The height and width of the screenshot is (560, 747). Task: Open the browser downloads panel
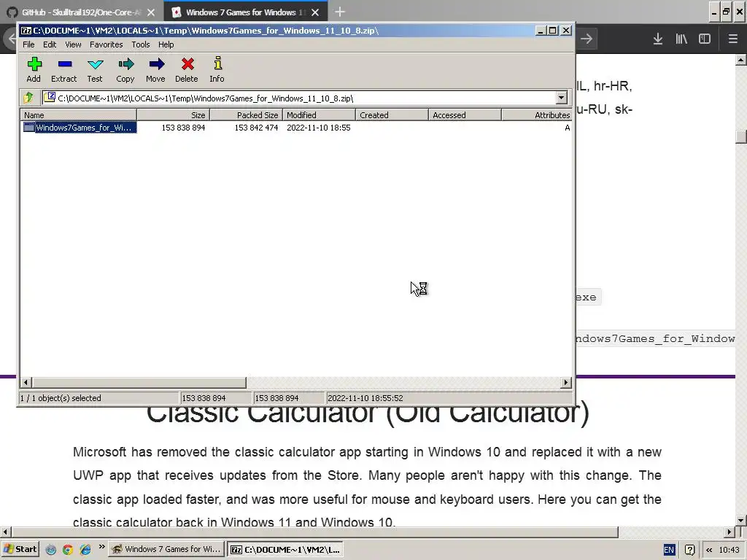658,39
